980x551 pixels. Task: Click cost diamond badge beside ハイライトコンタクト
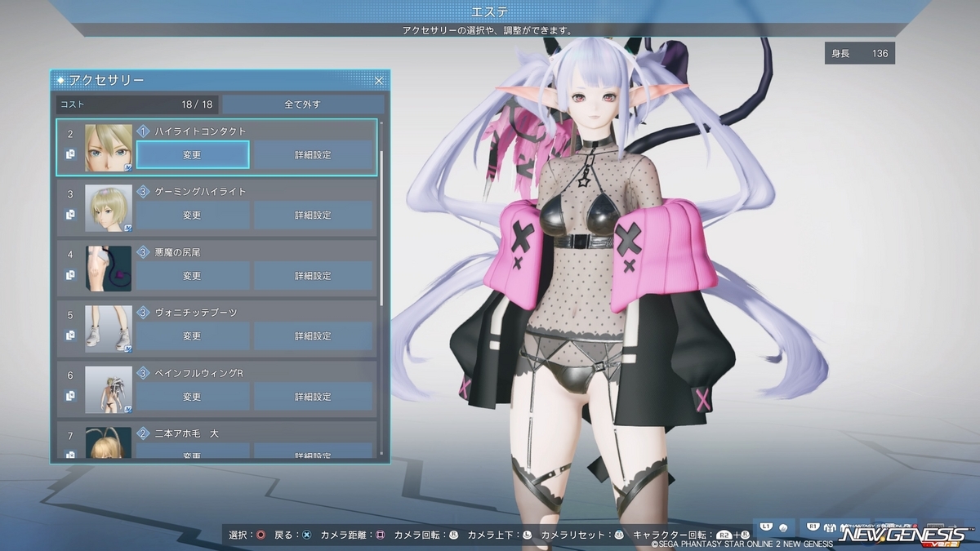(x=143, y=131)
